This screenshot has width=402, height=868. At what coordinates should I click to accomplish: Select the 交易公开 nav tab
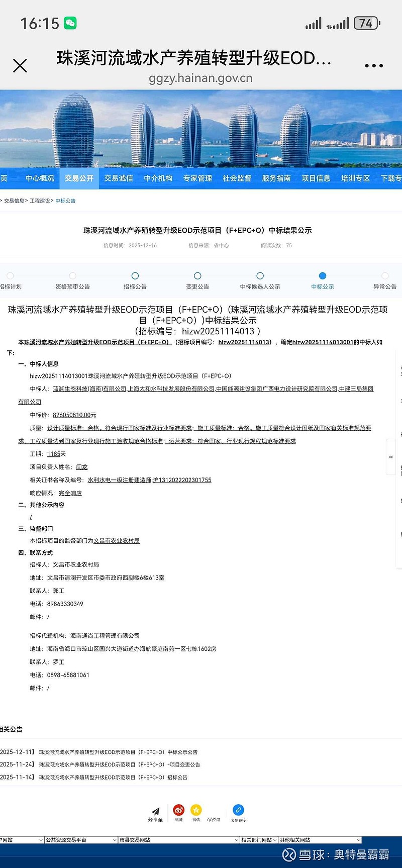(x=79, y=178)
